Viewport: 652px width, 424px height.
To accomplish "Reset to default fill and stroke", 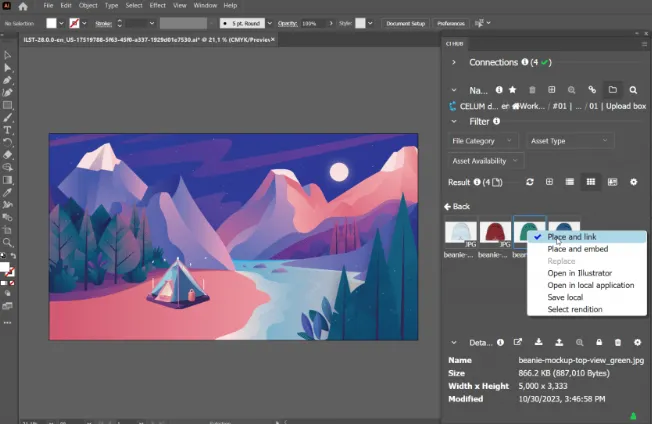I will pyautogui.click(x=3, y=256).
